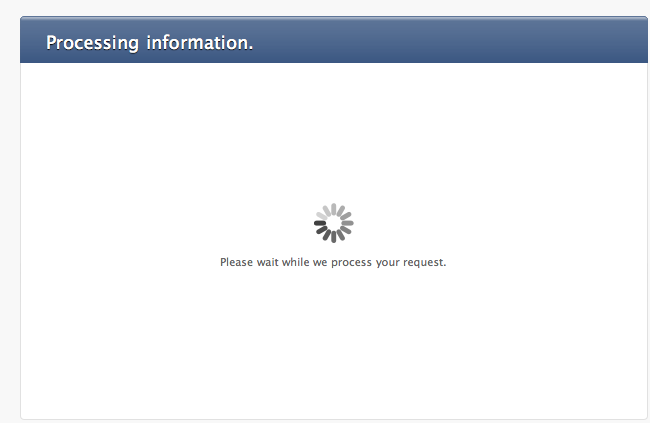Click the darkest spoke of the spinner
The width and height of the screenshot is (650, 423).
click(320, 223)
